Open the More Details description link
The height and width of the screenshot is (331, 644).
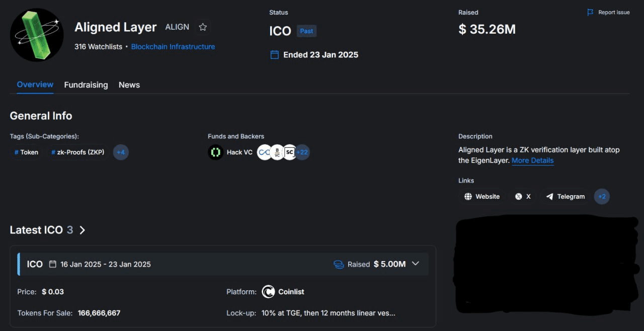click(532, 160)
